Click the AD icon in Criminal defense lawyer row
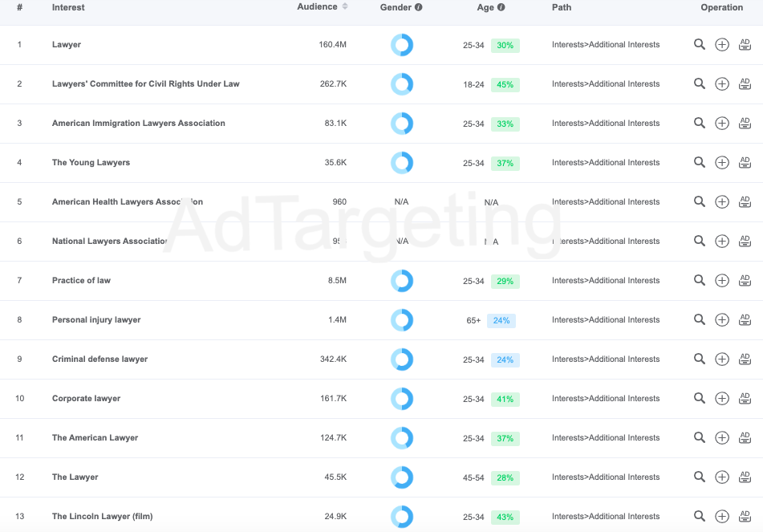Viewport: 763px width, 532px height. point(745,359)
